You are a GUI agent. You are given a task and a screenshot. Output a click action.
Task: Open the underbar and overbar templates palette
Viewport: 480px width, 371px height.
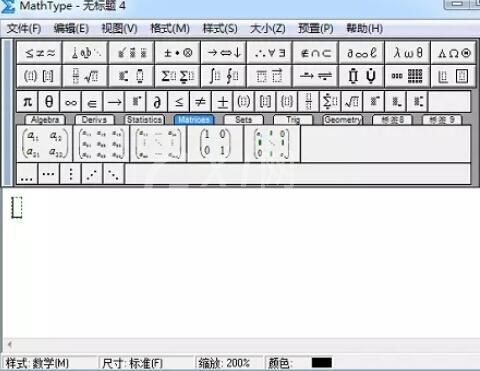(270, 76)
